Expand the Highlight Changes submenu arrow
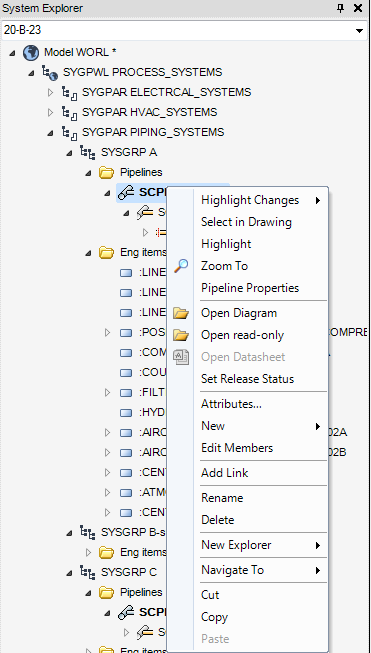The height and width of the screenshot is (653, 371). click(318, 200)
